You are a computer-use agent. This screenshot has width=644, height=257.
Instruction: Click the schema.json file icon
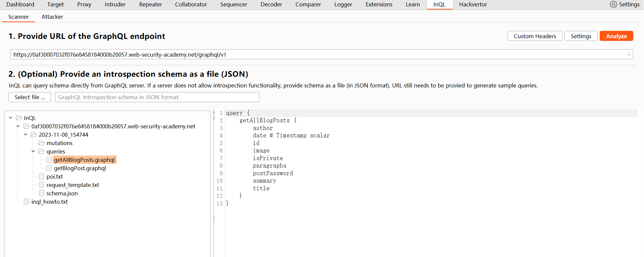[x=42, y=193]
